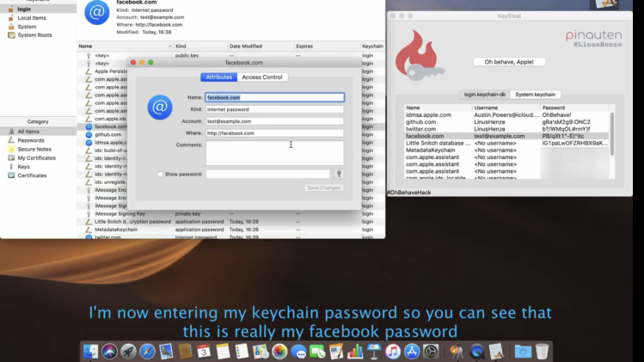The width and height of the screenshot is (644, 362).
Task: Select System Roots keychain in sidebar
Action: click(x=34, y=35)
